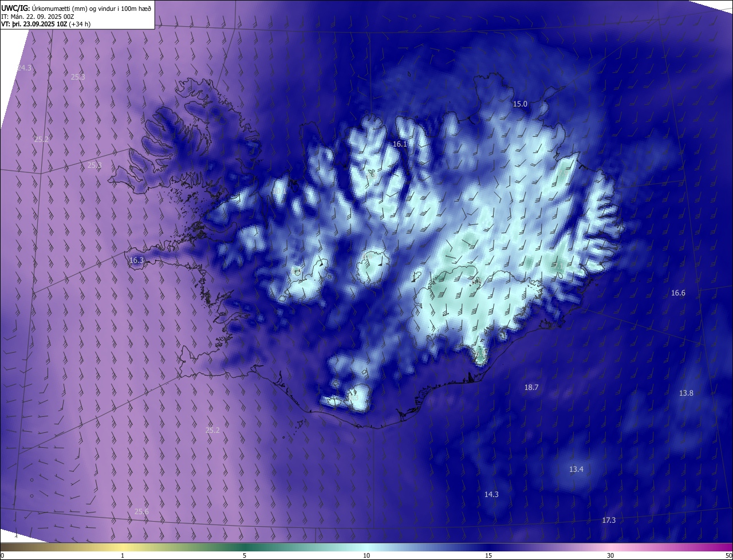Click the colorbar tick label 50
The width and height of the screenshot is (733, 560).
[x=728, y=555]
